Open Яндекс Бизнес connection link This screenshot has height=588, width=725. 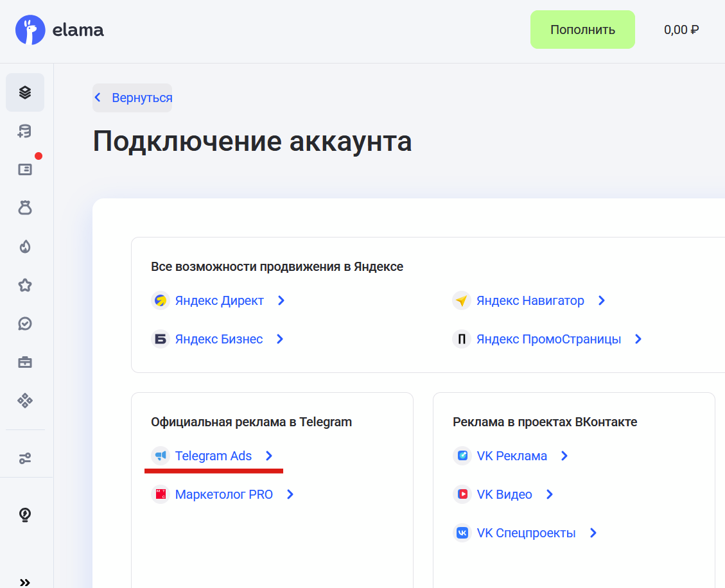[x=219, y=339]
